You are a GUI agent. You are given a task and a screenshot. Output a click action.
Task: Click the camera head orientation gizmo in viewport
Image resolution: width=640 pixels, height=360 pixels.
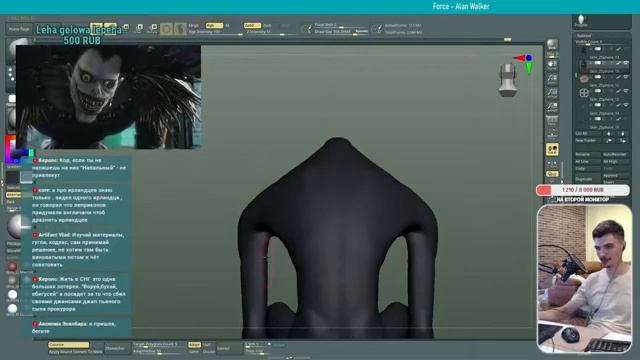point(508,80)
